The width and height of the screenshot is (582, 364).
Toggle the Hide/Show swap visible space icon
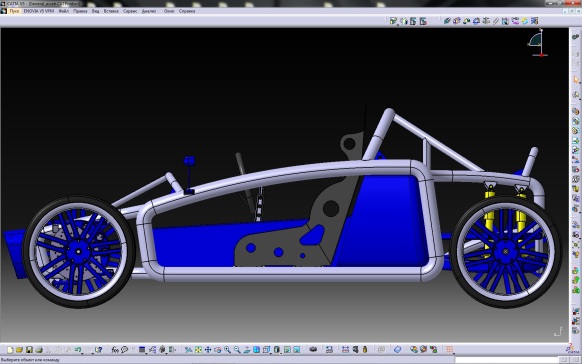pos(297,350)
